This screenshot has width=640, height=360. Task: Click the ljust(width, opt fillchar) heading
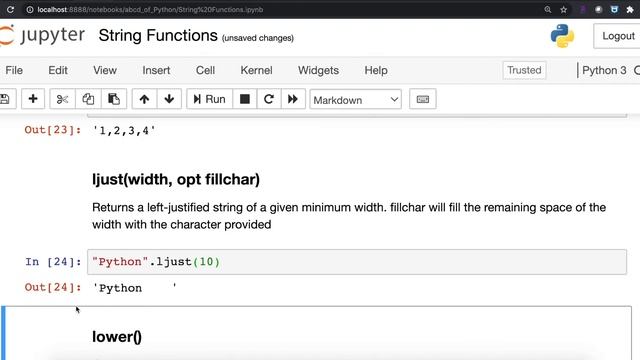click(176, 179)
